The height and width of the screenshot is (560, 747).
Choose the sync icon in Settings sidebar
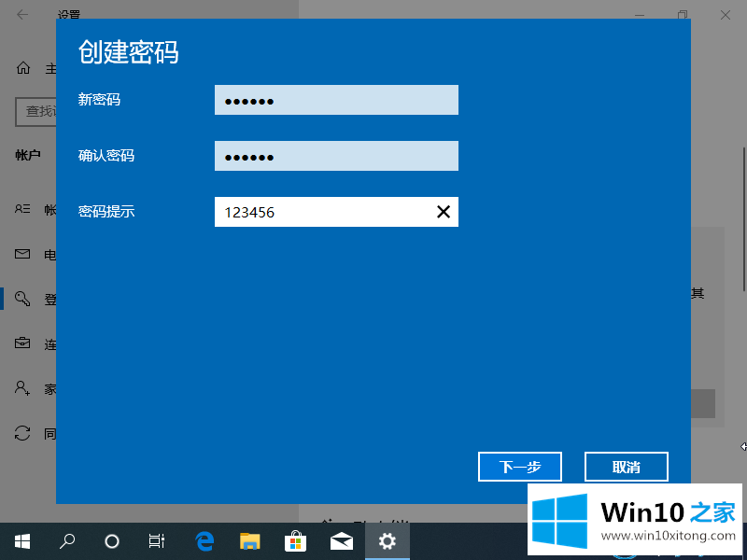pos(22,433)
